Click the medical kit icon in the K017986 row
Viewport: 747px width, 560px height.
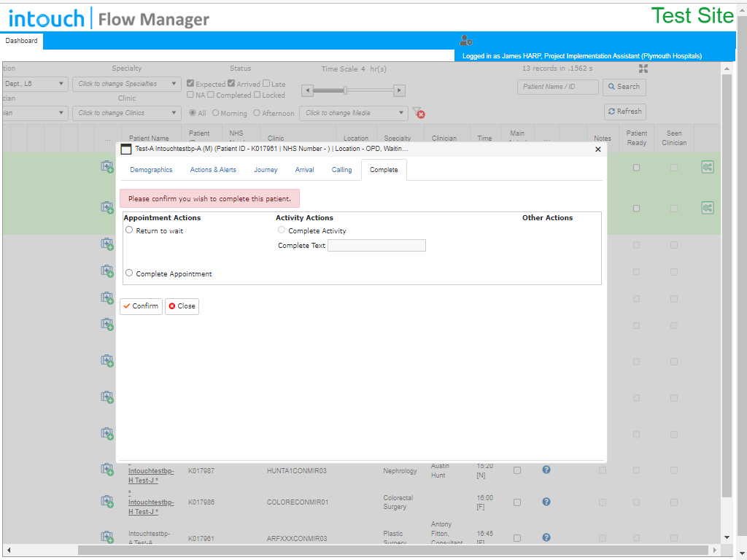[x=107, y=502]
